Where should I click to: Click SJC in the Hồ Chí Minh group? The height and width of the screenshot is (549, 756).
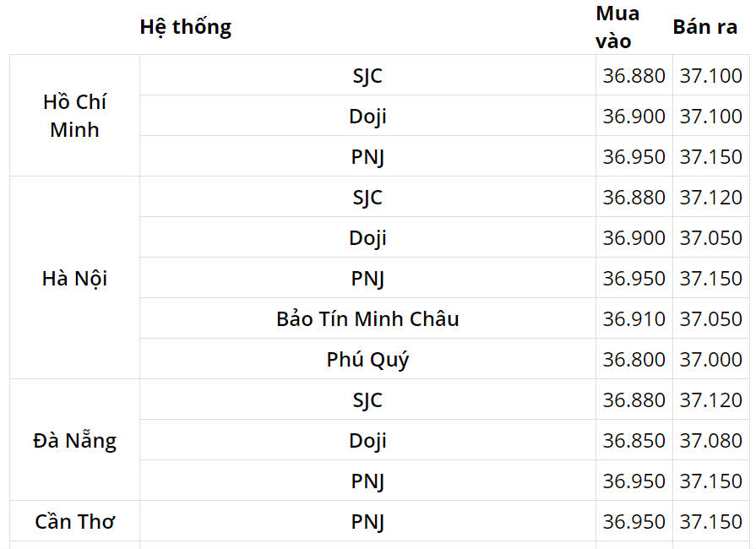coord(367,75)
